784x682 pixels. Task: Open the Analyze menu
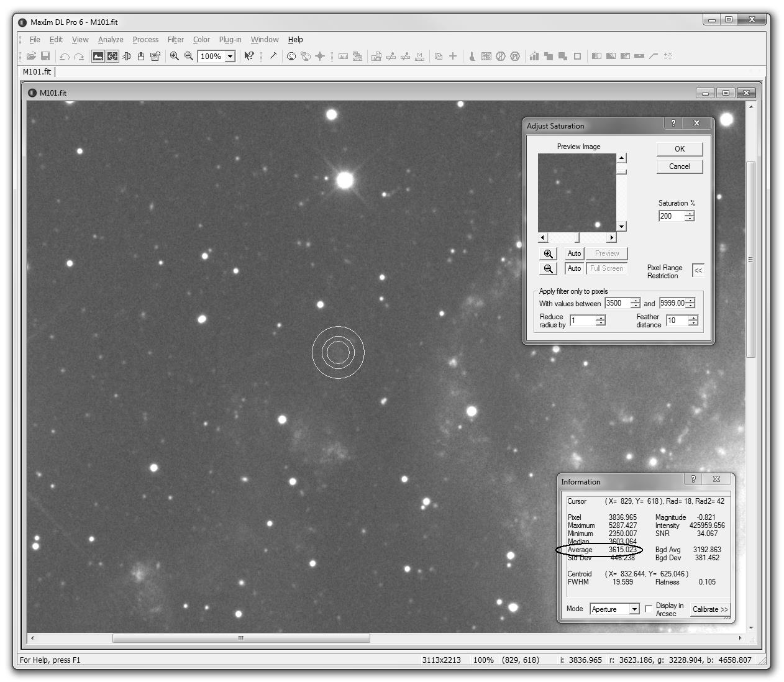(x=111, y=39)
